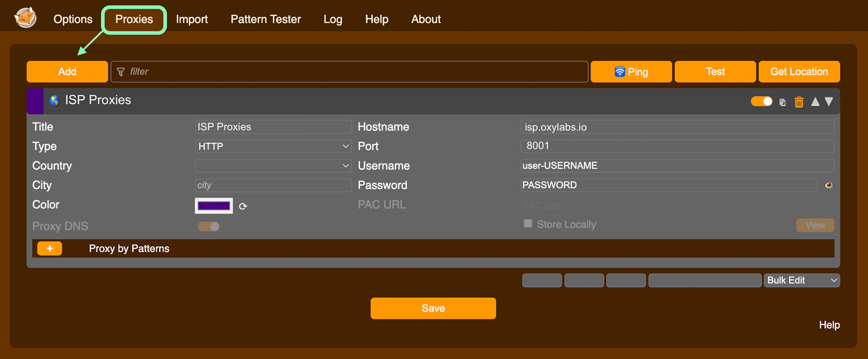
Task: Click the FoxyProxy fox logo
Action: click(x=25, y=18)
